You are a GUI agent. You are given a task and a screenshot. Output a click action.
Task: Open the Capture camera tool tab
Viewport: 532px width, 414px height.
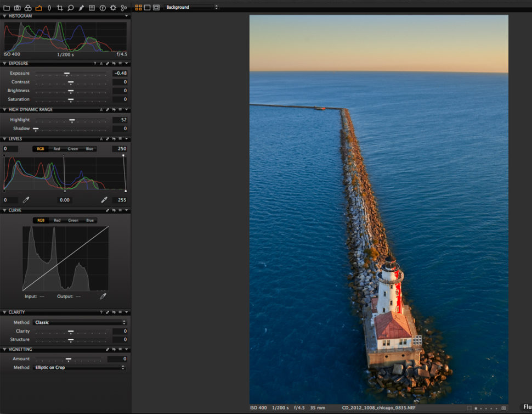[18, 8]
